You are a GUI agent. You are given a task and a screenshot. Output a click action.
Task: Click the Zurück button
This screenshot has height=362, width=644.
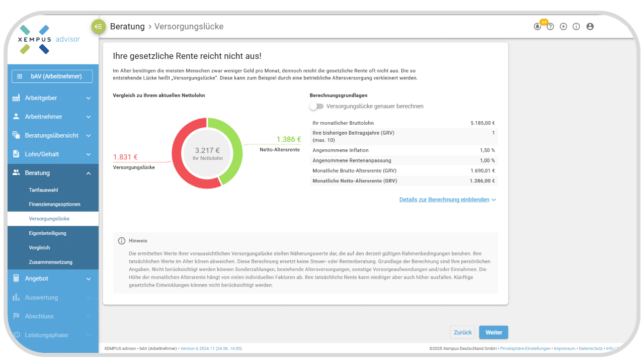tap(462, 332)
